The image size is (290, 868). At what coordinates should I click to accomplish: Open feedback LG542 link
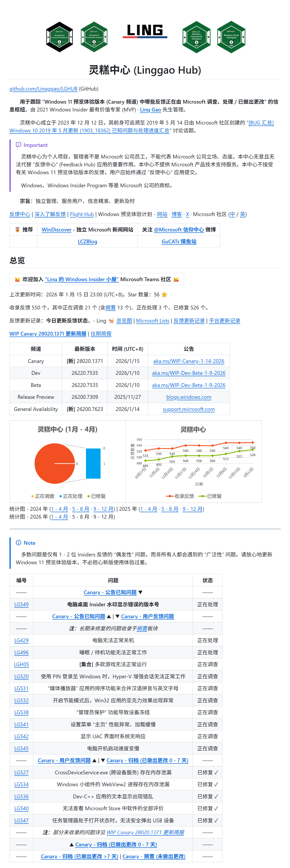pos(21,736)
